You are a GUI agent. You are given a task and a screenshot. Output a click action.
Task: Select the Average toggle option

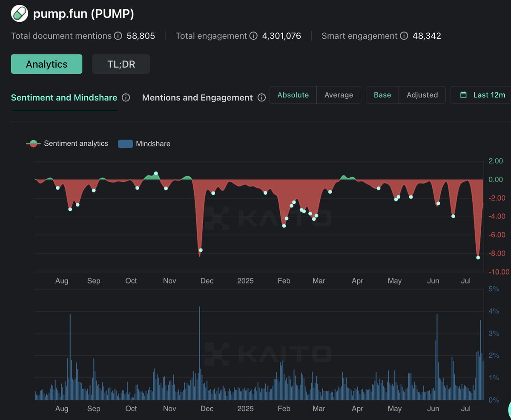point(339,95)
